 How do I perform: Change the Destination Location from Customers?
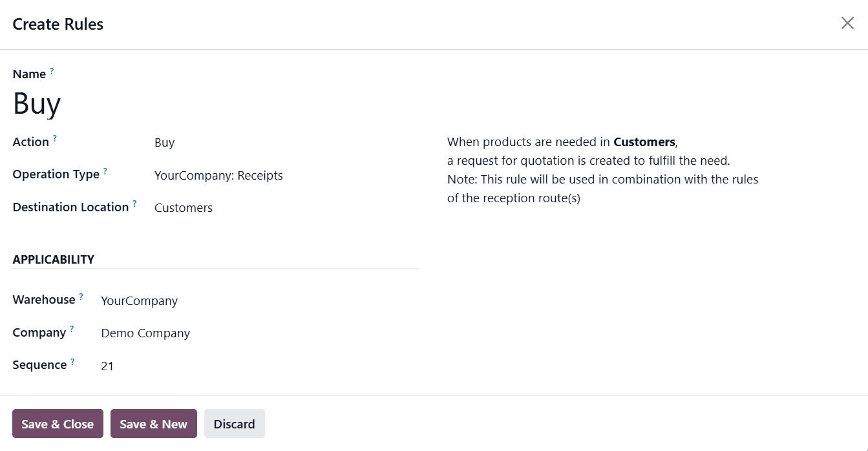[183, 207]
